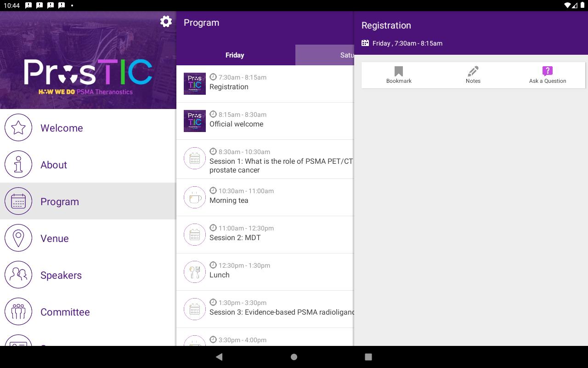Tap the Morning tea cup icon
588x368 pixels.
point(195,197)
